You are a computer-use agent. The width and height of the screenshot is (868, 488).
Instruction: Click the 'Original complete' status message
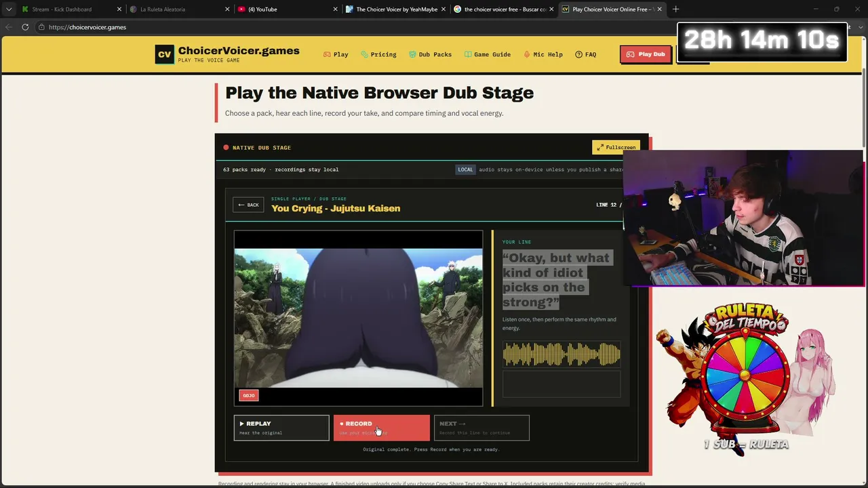click(x=431, y=449)
